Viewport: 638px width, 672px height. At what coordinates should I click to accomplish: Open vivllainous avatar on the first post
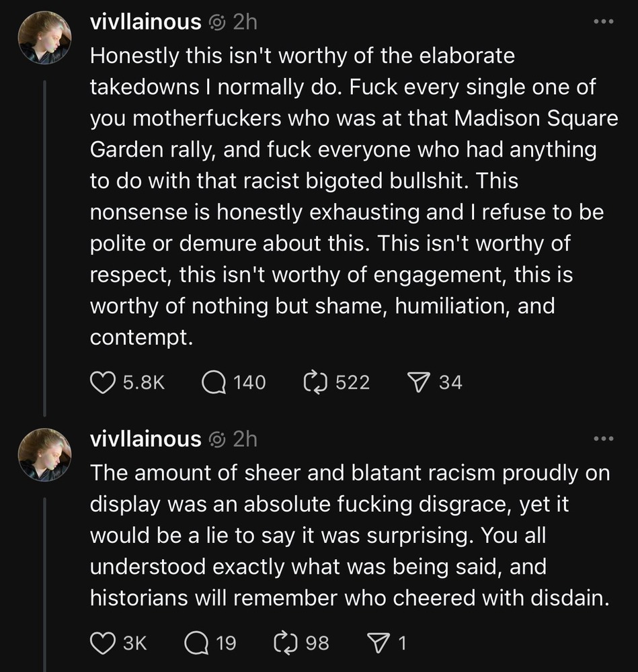click(x=45, y=38)
